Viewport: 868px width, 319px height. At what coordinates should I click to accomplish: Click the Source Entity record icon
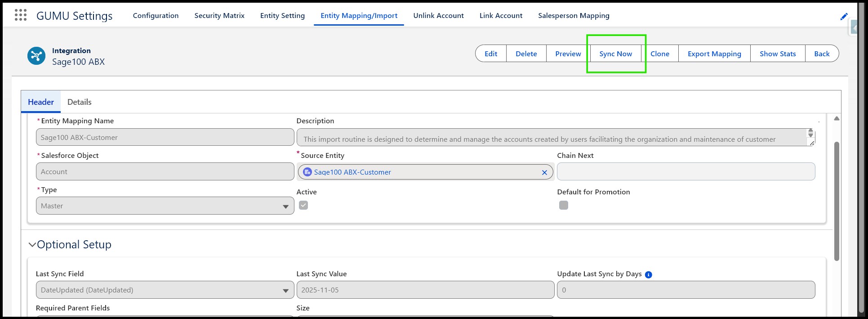(x=307, y=172)
